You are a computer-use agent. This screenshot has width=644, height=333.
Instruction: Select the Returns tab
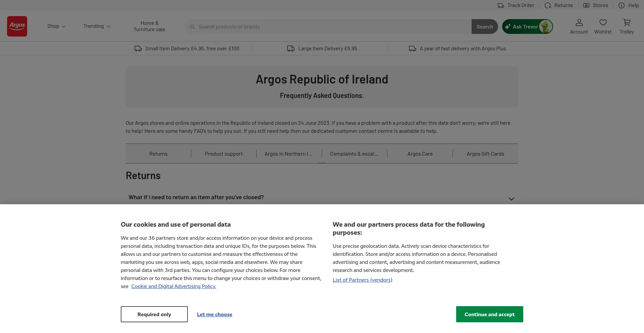pyautogui.click(x=158, y=154)
